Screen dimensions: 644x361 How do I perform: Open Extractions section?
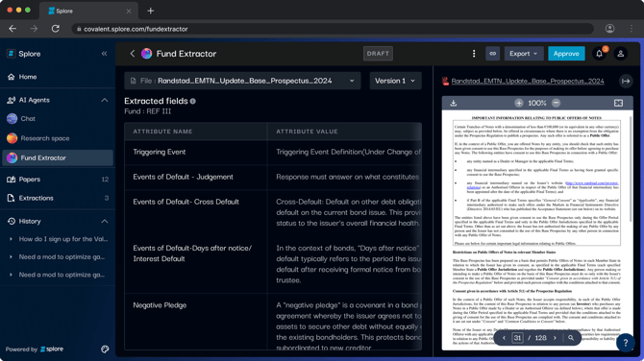tap(58, 198)
